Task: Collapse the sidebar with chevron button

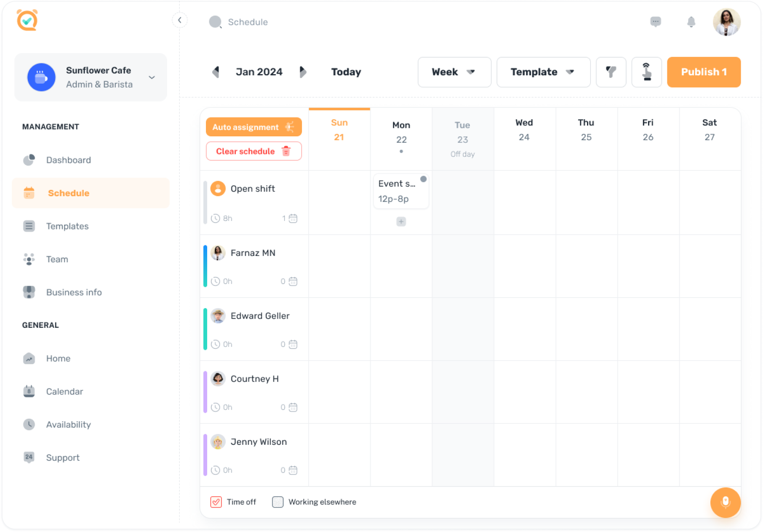Action: pyautogui.click(x=180, y=20)
